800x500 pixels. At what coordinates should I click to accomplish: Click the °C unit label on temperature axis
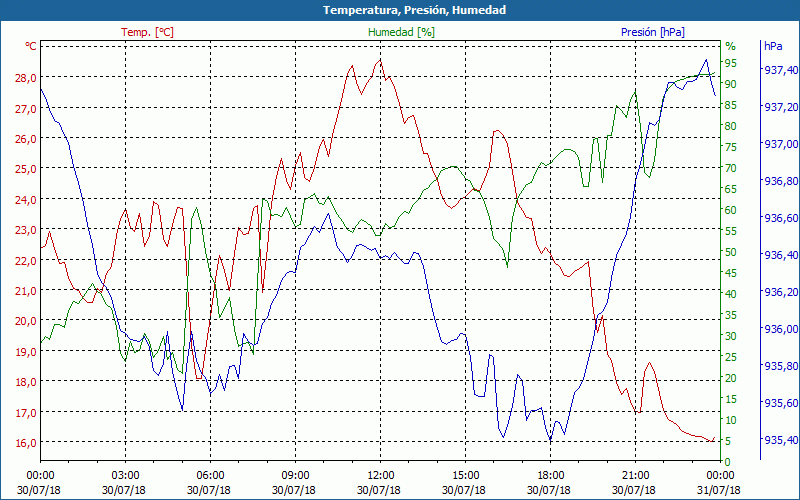click(x=31, y=46)
